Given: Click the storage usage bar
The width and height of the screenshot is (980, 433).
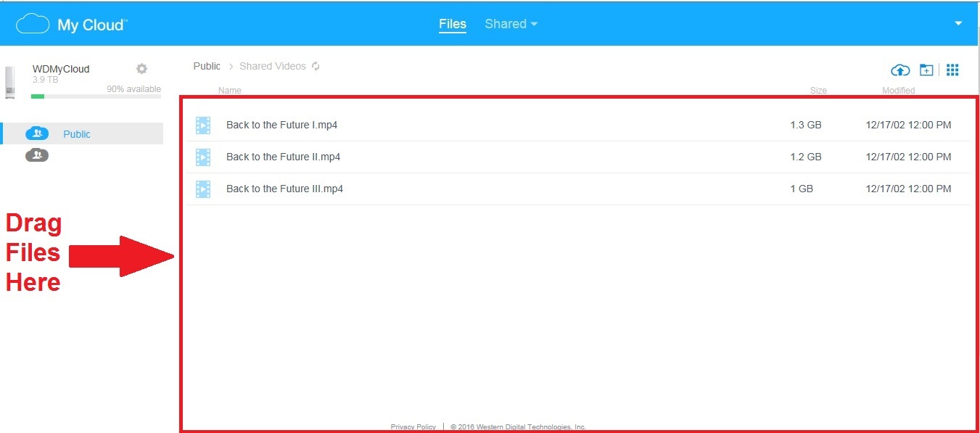Looking at the screenshot, I should 96,96.
